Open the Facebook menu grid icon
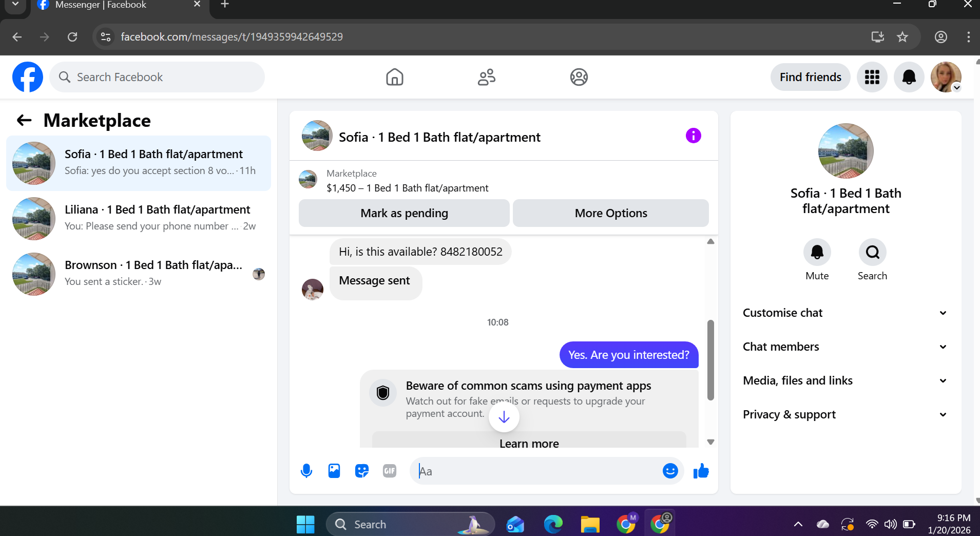 pos(872,77)
